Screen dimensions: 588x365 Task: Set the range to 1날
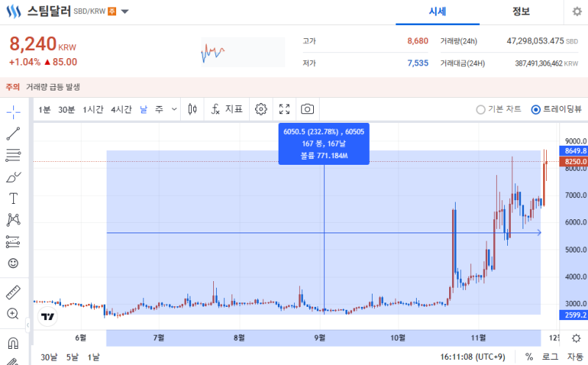94,357
